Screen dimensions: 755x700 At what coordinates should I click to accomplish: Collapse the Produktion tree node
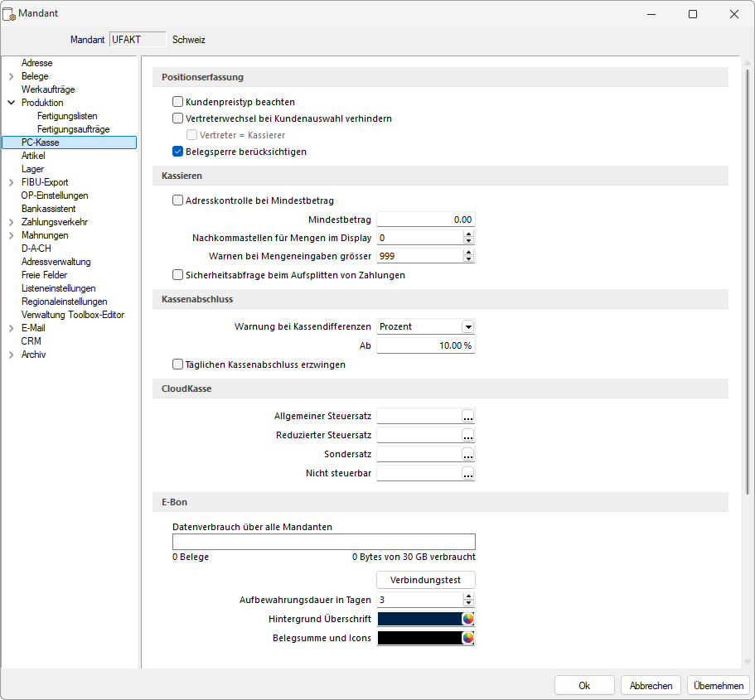[x=12, y=103]
